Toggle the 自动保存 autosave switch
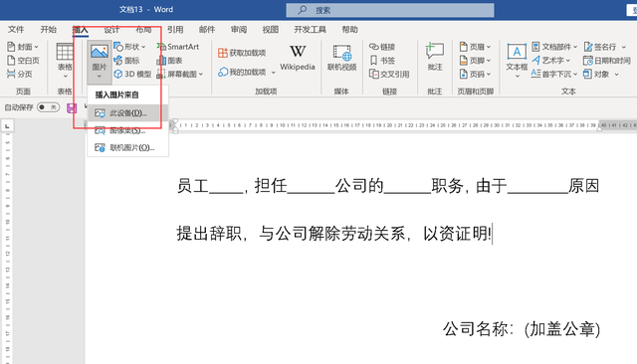The height and width of the screenshot is (364, 637). (48, 107)
